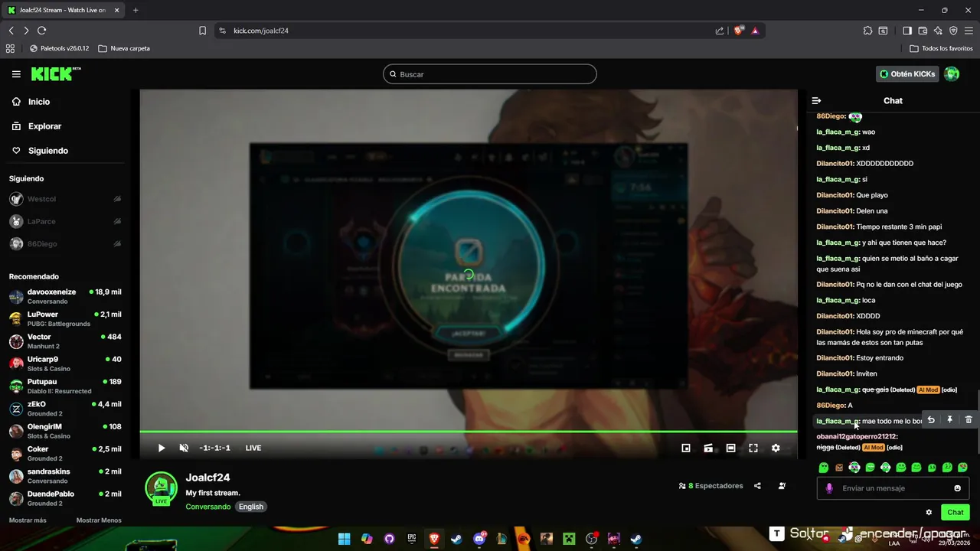The width and height of the screenshot is (980, 551).
Task: Click the last heart-eyes emote
Action: click(x=962, y=467)
